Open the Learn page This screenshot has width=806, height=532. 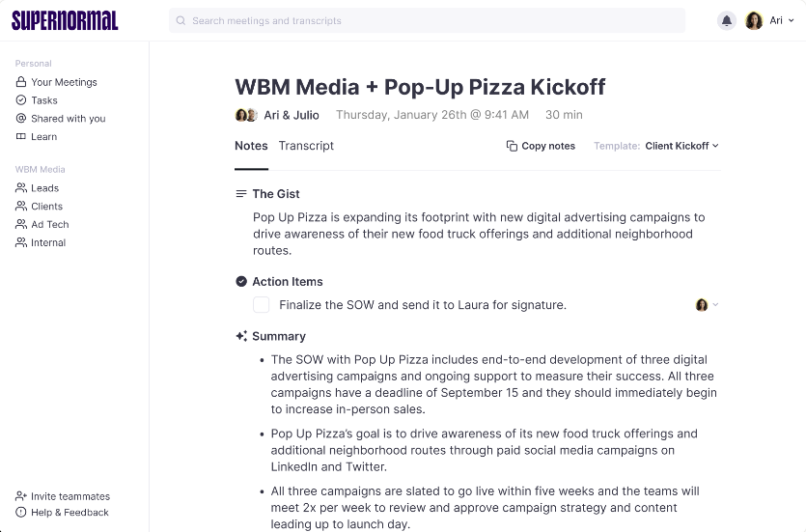point(43,137)
